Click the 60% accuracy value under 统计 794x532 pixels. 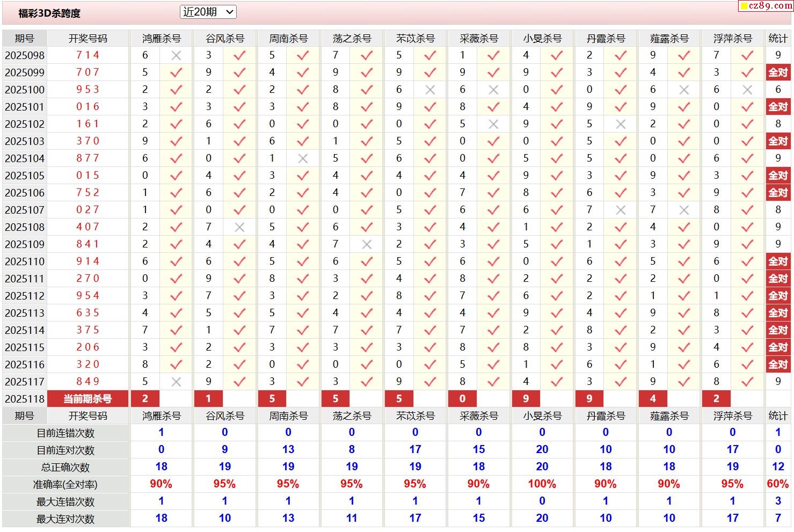pos(778,484)
